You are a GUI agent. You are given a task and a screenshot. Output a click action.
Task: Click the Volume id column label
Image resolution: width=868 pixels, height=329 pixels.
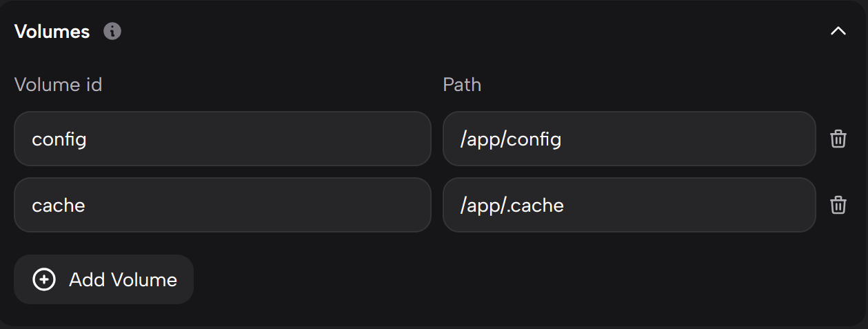(58, 85)
